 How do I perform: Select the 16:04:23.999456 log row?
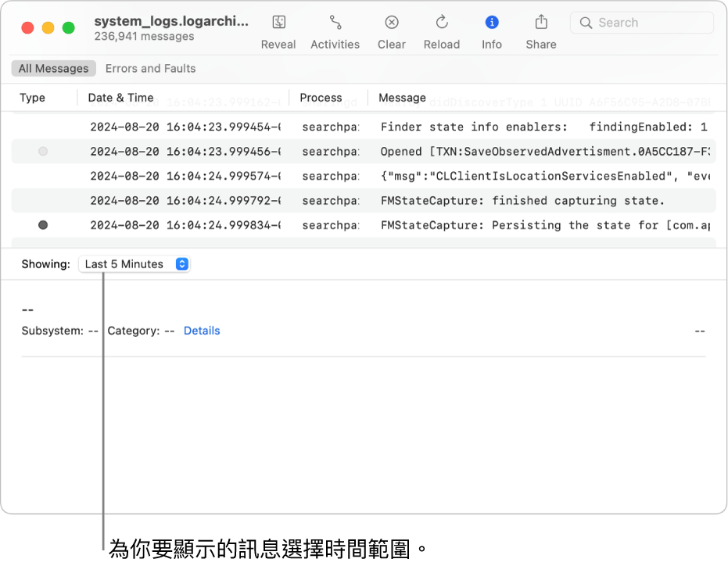point(364,152)
